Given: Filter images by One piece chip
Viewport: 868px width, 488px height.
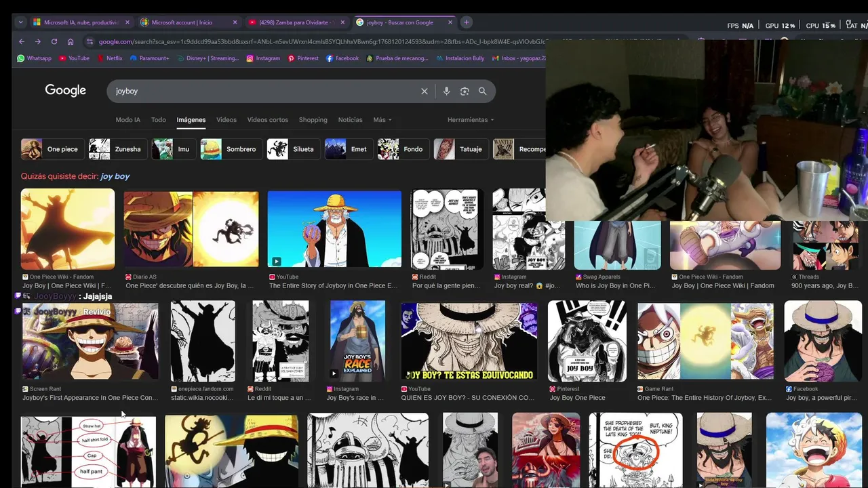Looking at the screenshot, I should point(52,149).
